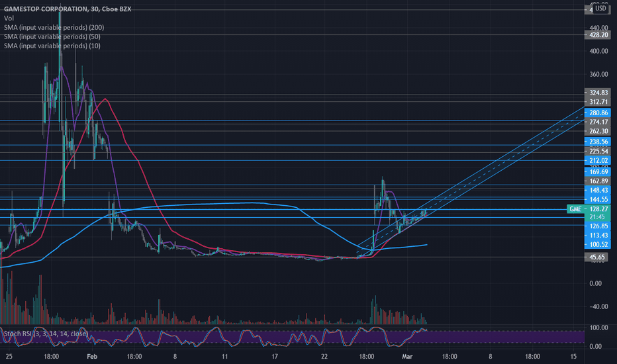Select the 162.89 price level label

click(598, 181)
